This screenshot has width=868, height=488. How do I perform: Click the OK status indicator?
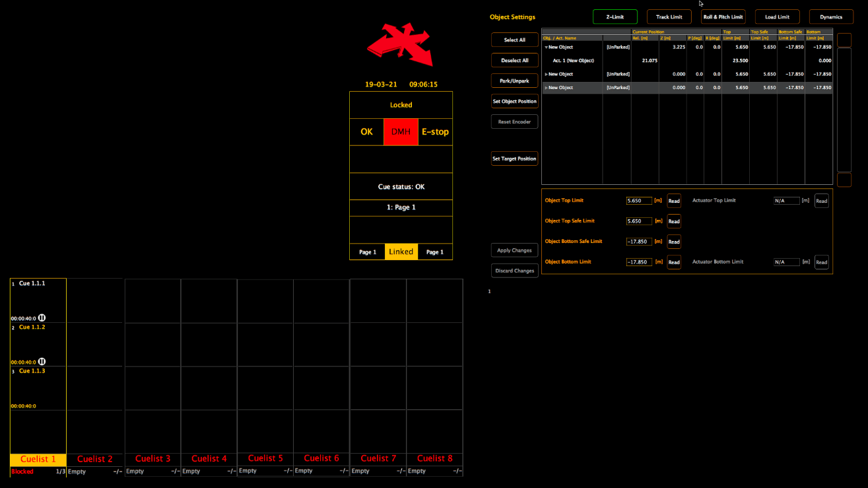click(x=366, y=131)
